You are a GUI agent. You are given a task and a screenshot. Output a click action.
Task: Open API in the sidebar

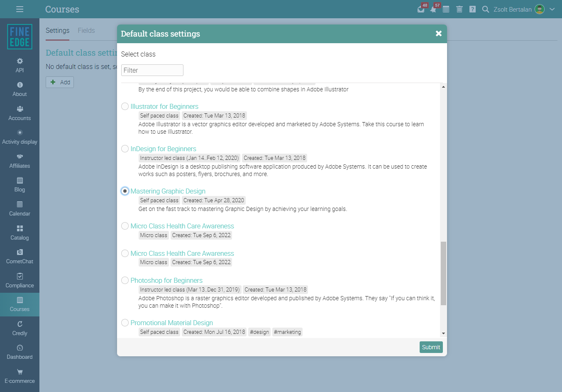[x=20, y=65]
